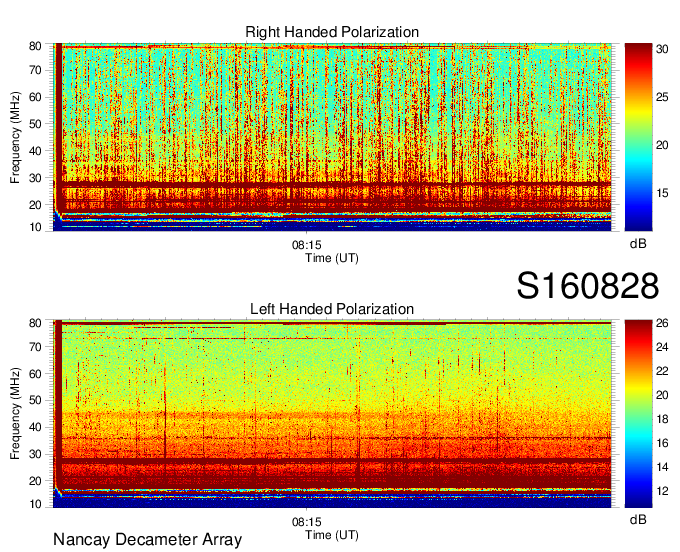Click the 30 MHz tick label of left-handed plot
680x552 pixels.
point(35,454)
